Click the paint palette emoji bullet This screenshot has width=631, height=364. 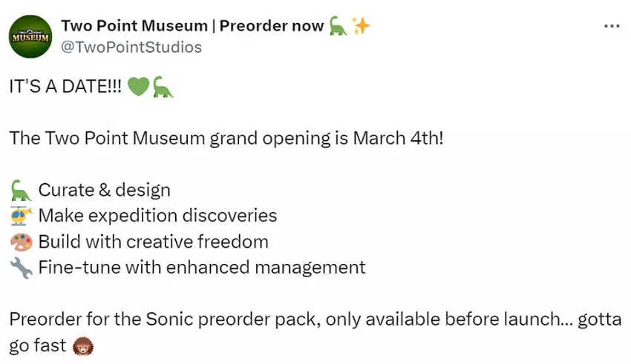tap(22, 242)
